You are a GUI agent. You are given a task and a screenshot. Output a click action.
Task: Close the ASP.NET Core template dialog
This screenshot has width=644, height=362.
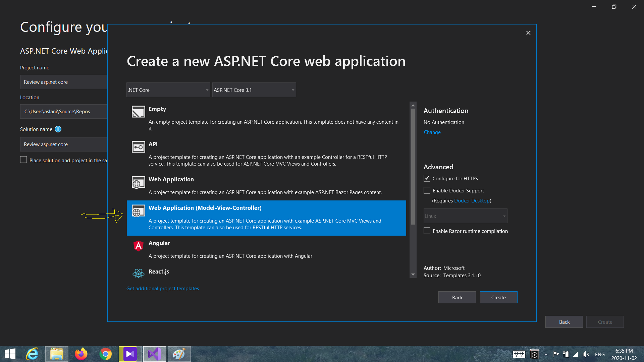point(528,33)
